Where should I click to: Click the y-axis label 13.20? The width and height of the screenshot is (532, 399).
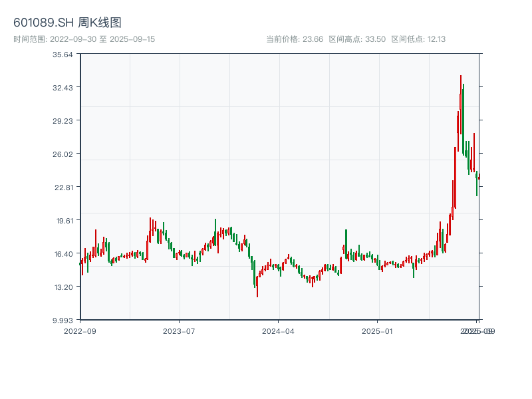click(64, 287)
